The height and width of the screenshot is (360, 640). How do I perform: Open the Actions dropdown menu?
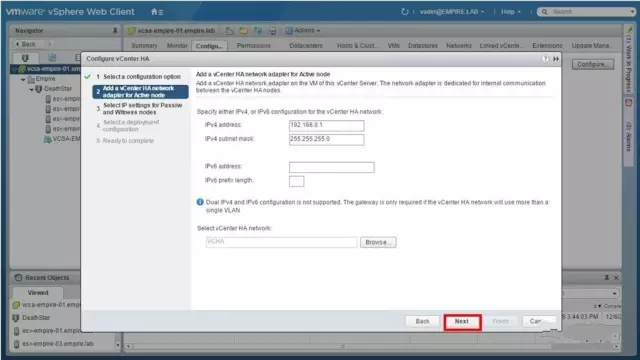302,31
